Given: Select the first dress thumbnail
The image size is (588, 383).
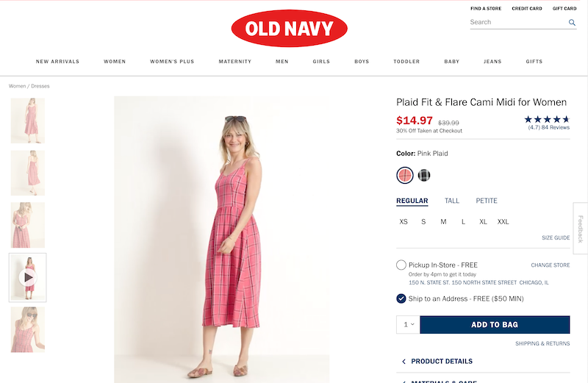Looking at the screenshot, I should coord(28,121).
